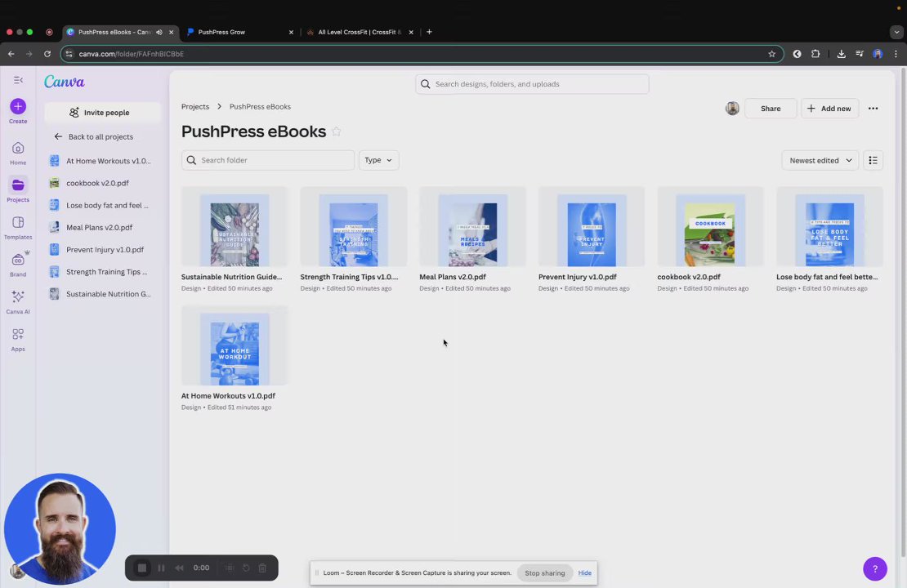Select Sustainable Nutrition G... in sidebar
Viewport: 907px width, 588px height.
(x=103, y=294)
